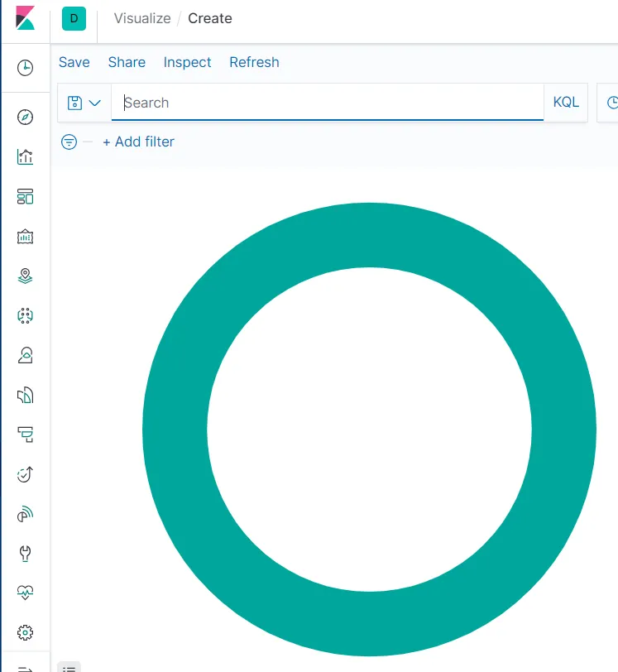The height and width of the screenshot is (672, 618).
Task: Open Management gear icon
Action: pos(26,632)
